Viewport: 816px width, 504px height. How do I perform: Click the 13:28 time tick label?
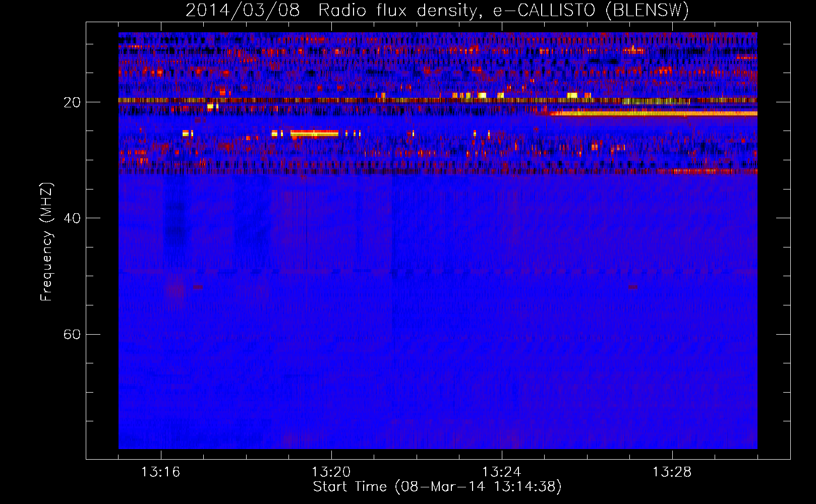pyautogui.click(x=672, y=472)
